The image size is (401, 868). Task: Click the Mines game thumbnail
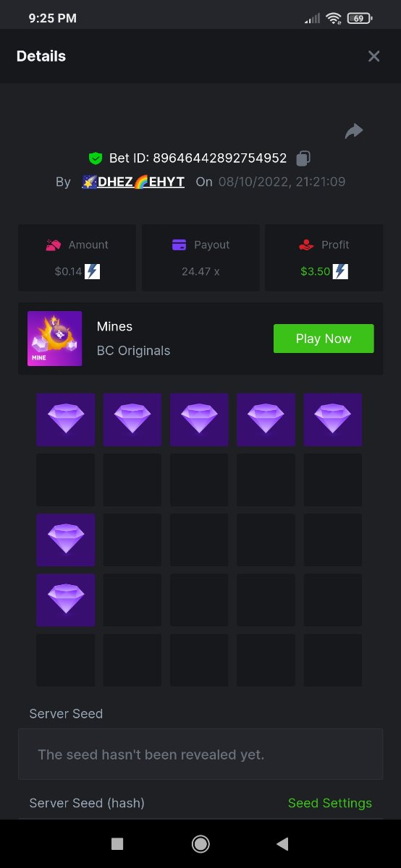(x=54, y=339)
